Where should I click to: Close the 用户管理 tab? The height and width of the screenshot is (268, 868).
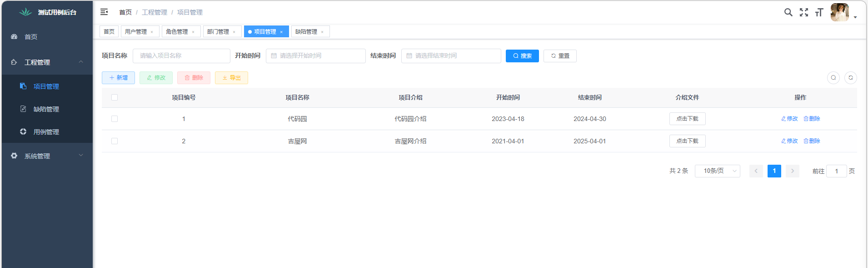coord(152,32)
